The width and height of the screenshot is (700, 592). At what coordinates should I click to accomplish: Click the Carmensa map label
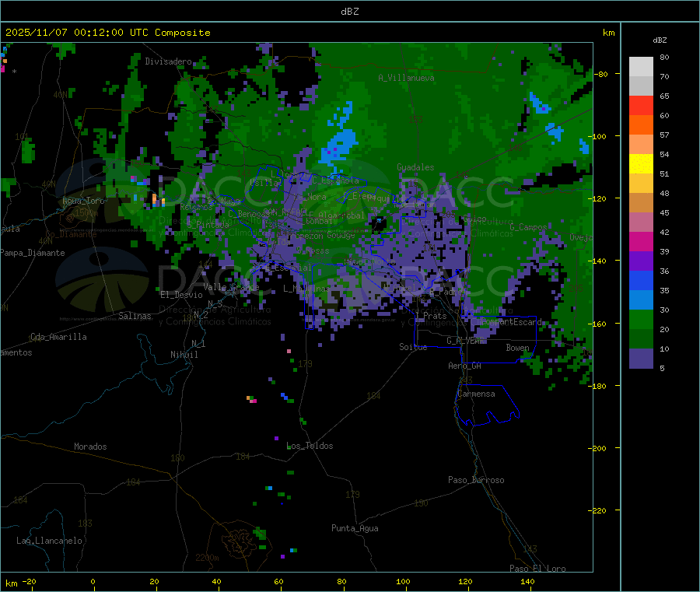476,394
